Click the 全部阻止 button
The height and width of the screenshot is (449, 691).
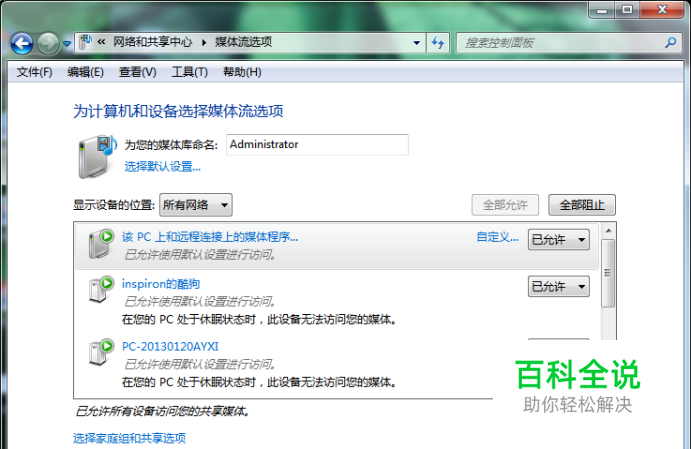coord(582,205)
